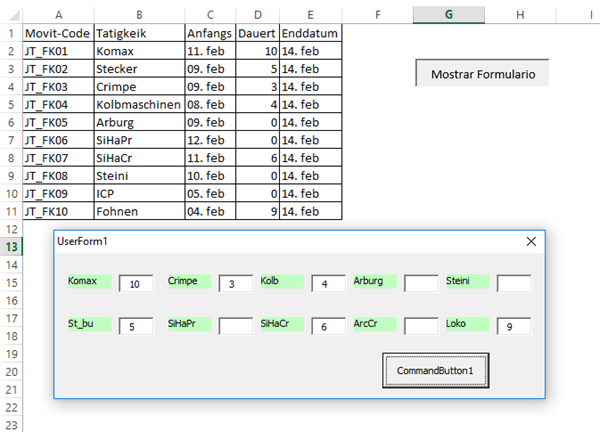
Task: Click the Komax input field showing 10
Action: coord(136,284)
